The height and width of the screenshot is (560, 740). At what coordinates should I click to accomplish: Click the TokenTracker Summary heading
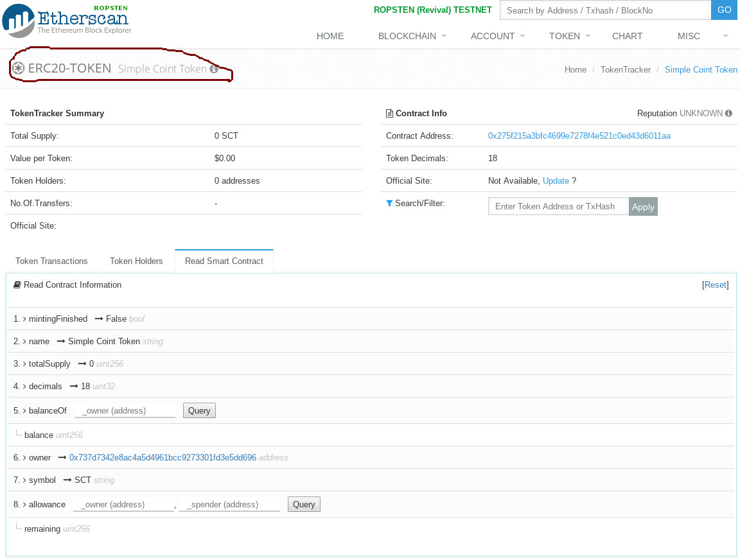point(57,113)
